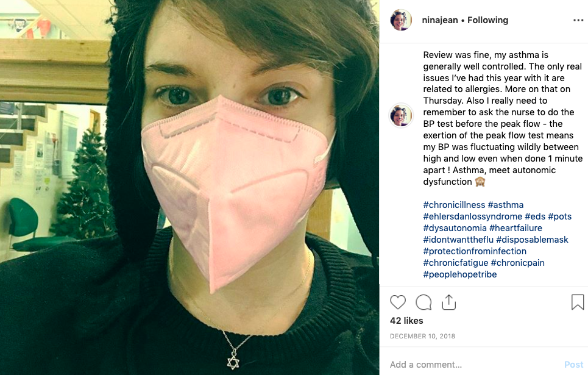Open comments with the speech bubble icon
Image resolution: width=588 pixels, height=375 pixels.
pos(423,302)
